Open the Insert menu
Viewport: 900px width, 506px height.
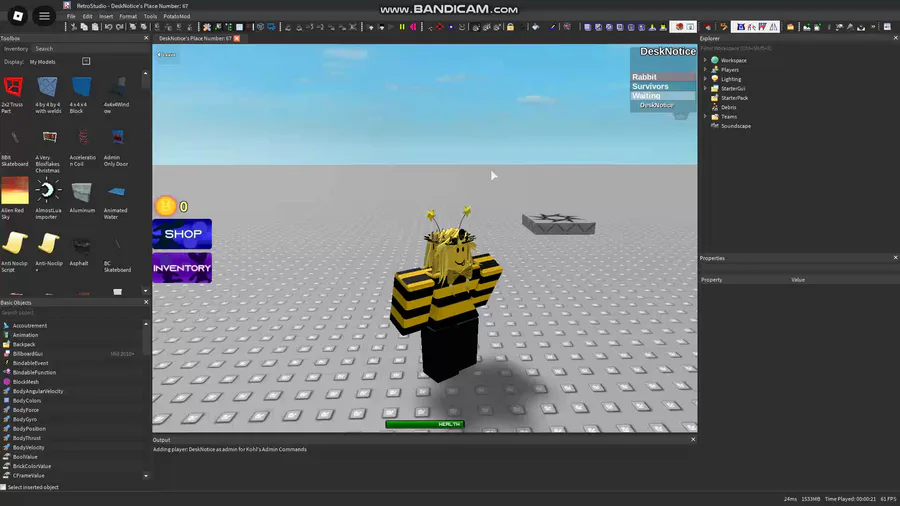tap(106, 17)
